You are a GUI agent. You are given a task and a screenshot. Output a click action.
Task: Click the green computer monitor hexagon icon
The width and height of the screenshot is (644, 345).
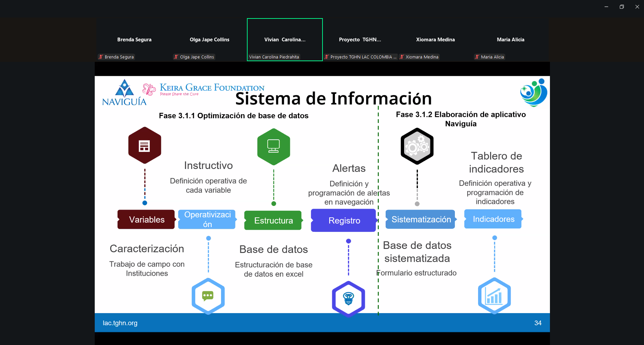[x=273, y=147]
